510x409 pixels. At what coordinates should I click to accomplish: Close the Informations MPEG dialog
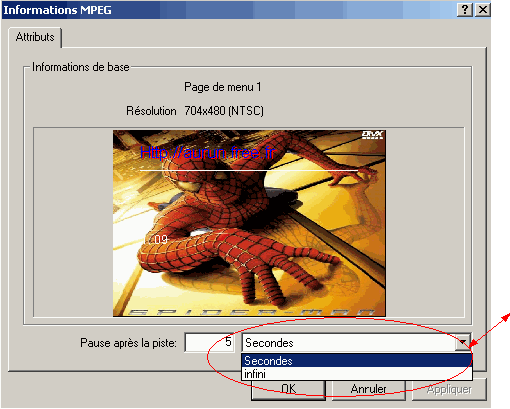point(483,10)
